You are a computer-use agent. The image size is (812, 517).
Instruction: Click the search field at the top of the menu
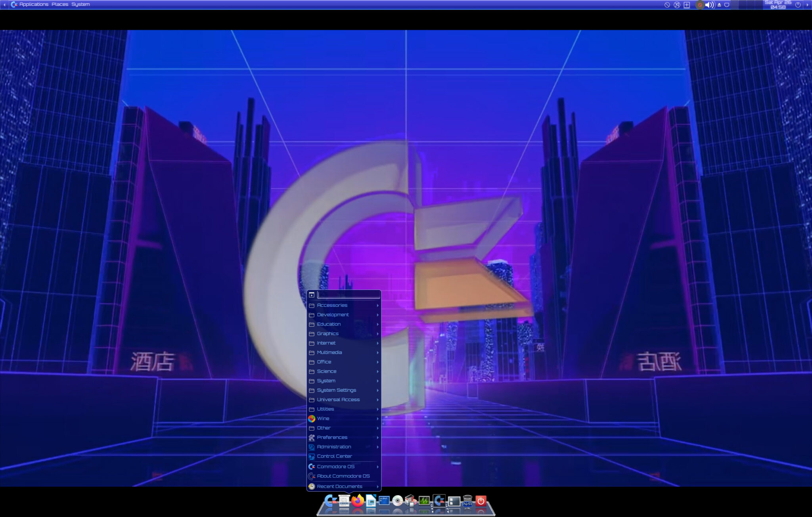[349, 295]
